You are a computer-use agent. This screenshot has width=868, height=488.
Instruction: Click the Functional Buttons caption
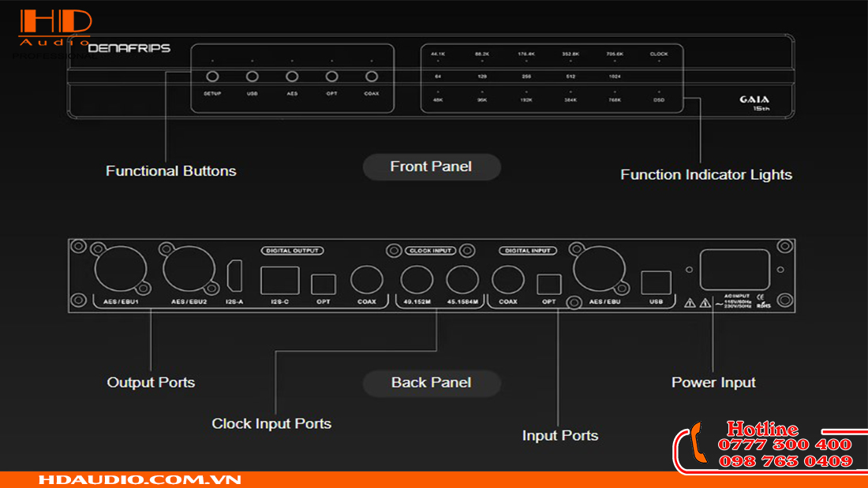click(x=171, y=171)
